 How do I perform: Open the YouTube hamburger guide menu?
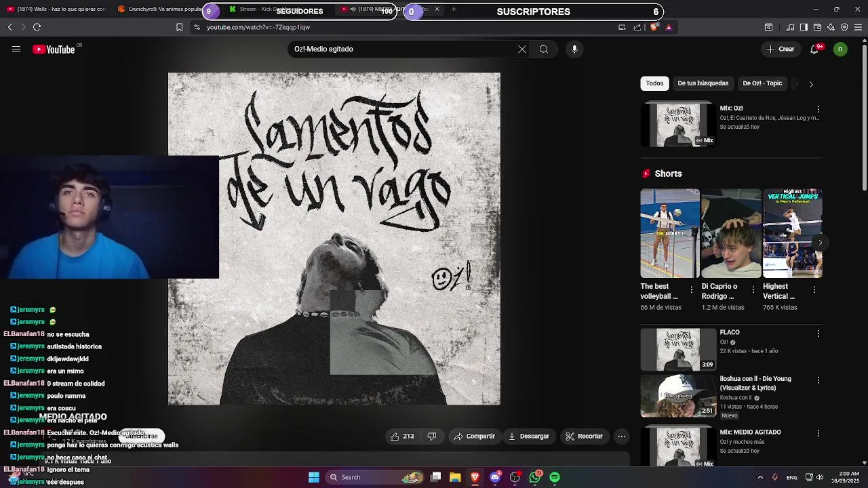click(x=16, y=49)
